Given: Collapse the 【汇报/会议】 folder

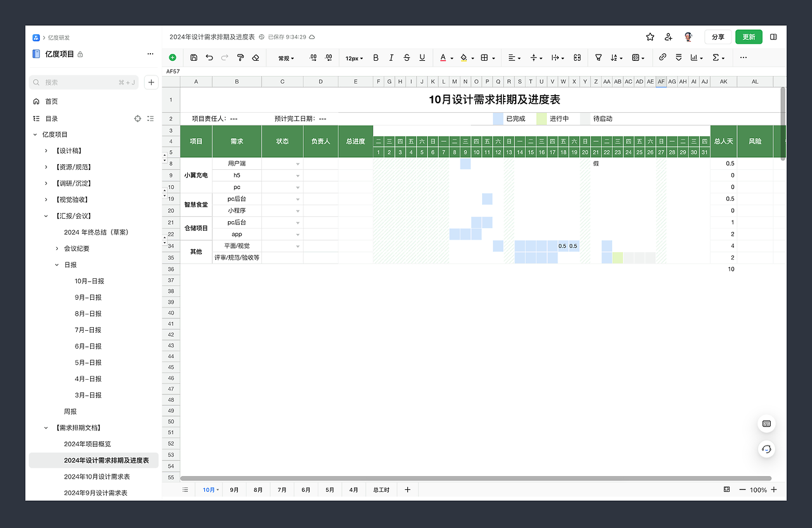Looking at the screenshot, I should pyautogui.click(x=46, y=216).
